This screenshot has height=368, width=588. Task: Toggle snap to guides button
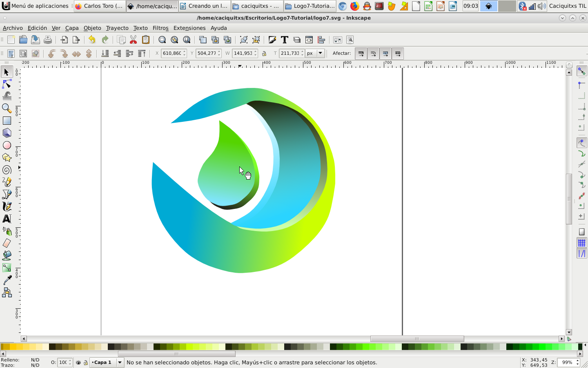pyautogui.click(x=581, y=254)
